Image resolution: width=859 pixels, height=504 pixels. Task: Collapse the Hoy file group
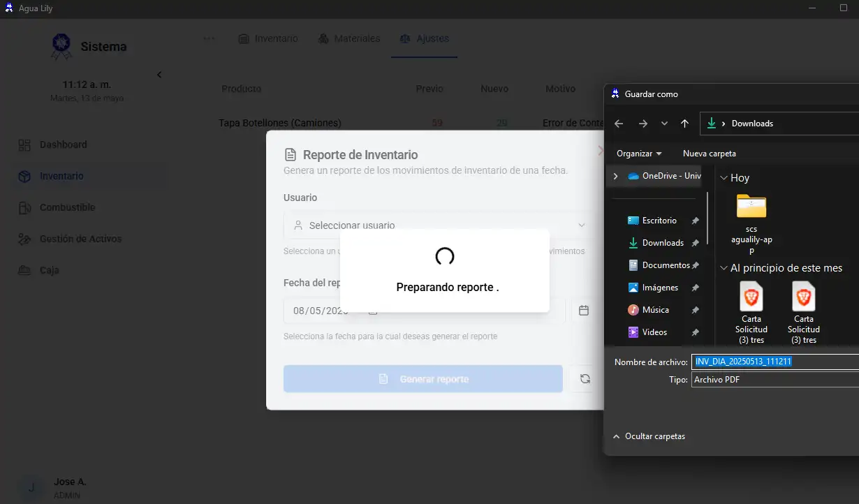click(724, 178)
